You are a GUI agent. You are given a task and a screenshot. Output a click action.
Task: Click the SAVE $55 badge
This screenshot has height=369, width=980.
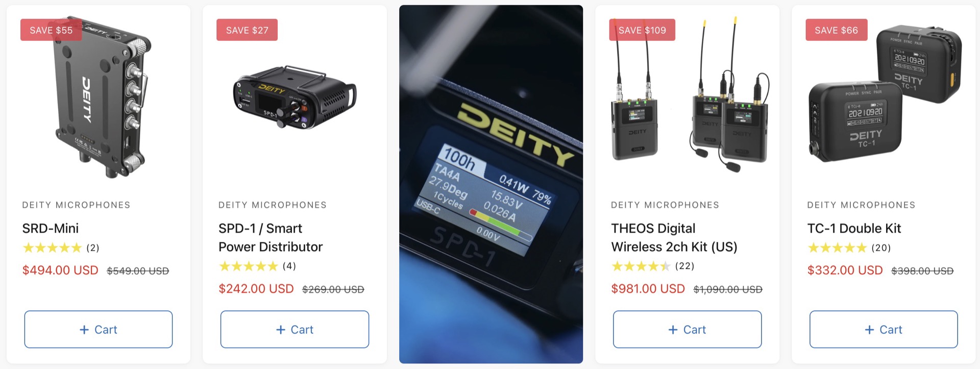(x=51, y=30)
